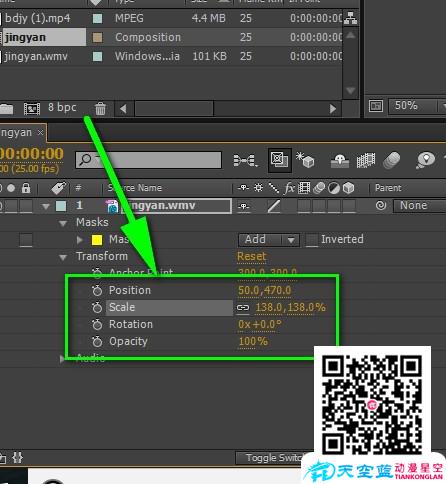Select the jingyan composition in project panel
This screenshot has height=484, width=446.
44,37
